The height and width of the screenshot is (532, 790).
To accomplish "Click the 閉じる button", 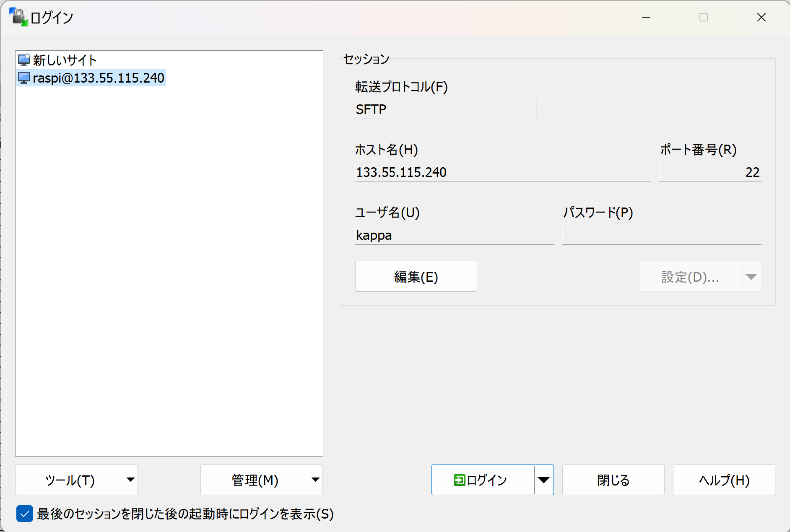I will point(613,480).
